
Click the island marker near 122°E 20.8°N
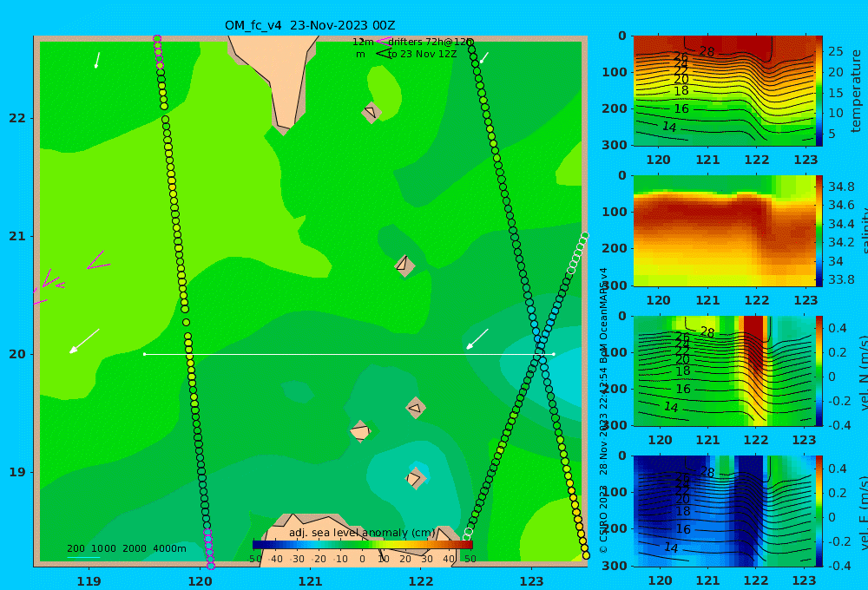[404, 265]
